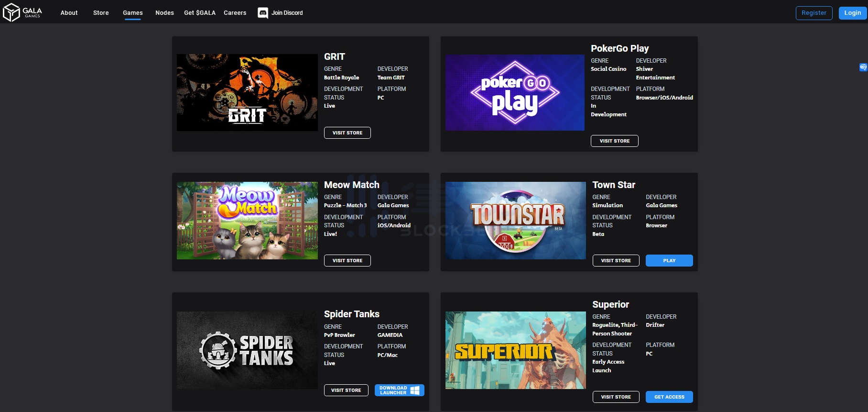
Task: Click the Windows icon on Download Launcher
Action: click(x=415, y=390)
